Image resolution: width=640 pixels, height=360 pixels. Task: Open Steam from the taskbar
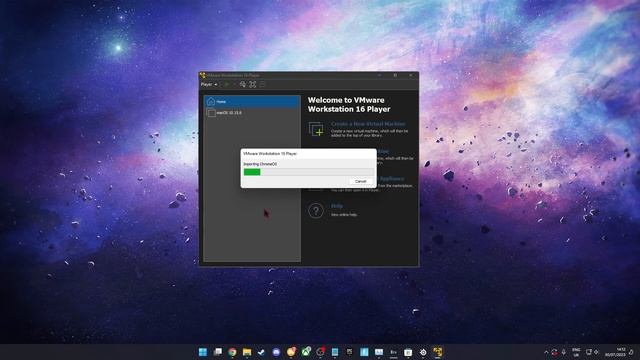point(262,352)
